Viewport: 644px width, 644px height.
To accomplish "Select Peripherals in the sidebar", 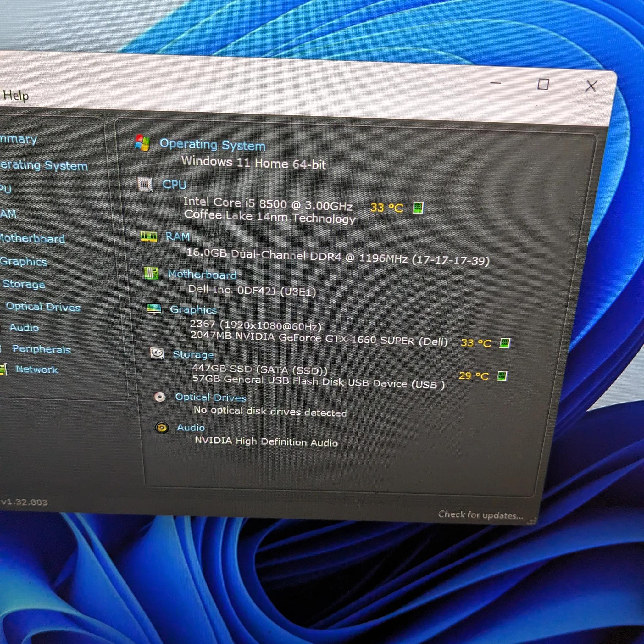I will [x=42, y=349].
